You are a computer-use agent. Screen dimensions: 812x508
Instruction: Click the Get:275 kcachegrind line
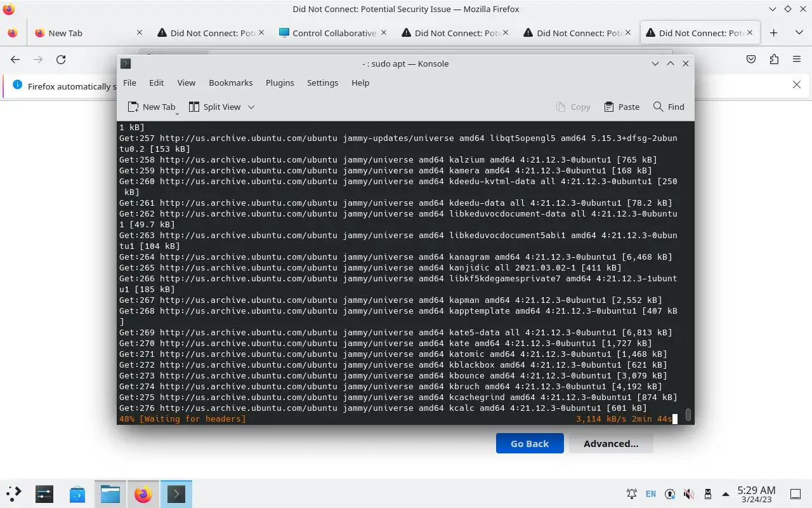(x=398, y=398)
